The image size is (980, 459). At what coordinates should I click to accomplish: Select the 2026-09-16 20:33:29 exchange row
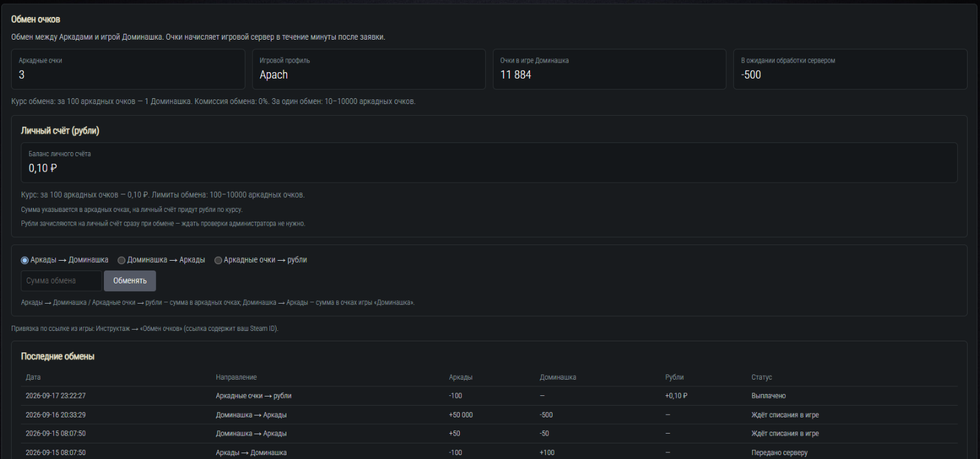click(489, 415)
